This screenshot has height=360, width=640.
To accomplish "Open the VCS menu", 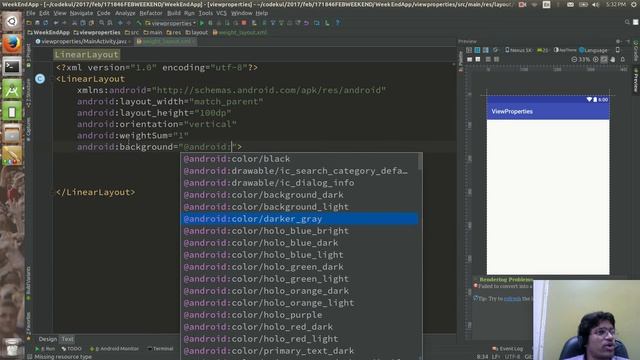I will pos(221,13).
